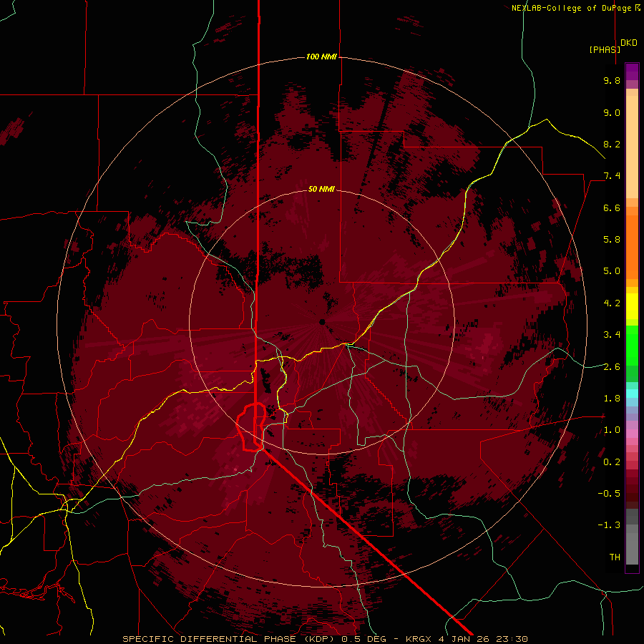Click the 4.2 value on the color scale
This screenshot has height=644, width=644.
click(612, 303)
